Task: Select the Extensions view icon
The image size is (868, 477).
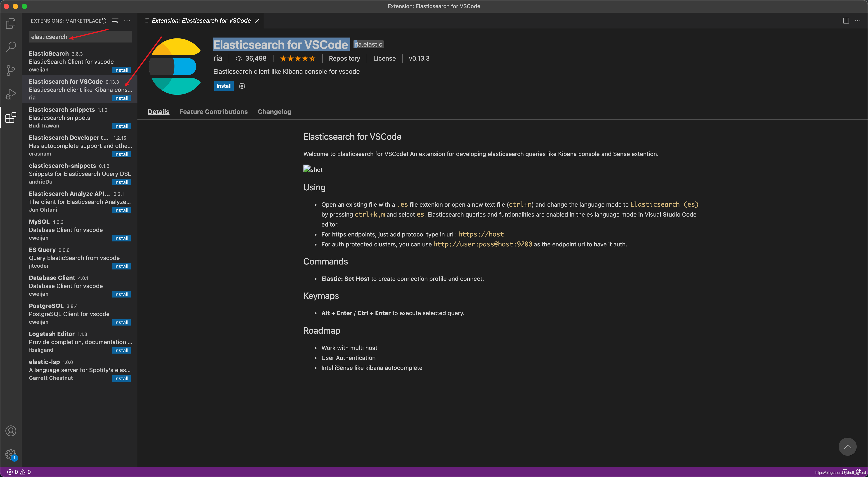Action: click(x=11, y=117)
